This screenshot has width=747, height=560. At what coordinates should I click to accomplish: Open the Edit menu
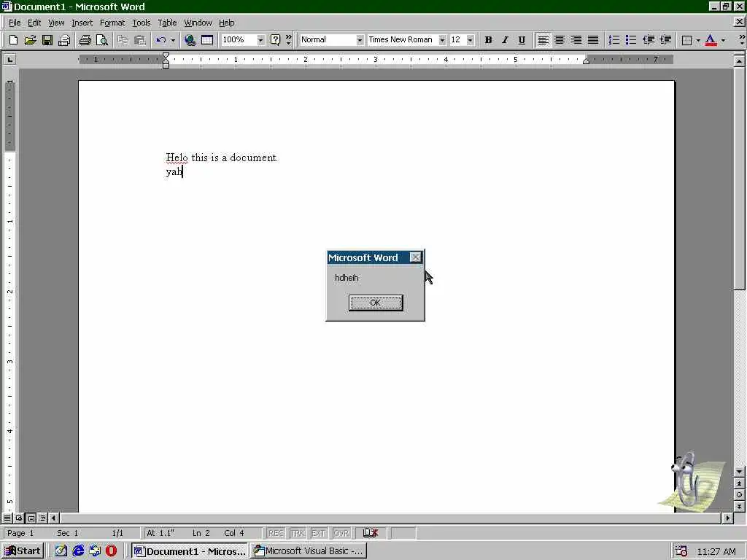click(x=34, y=23)
